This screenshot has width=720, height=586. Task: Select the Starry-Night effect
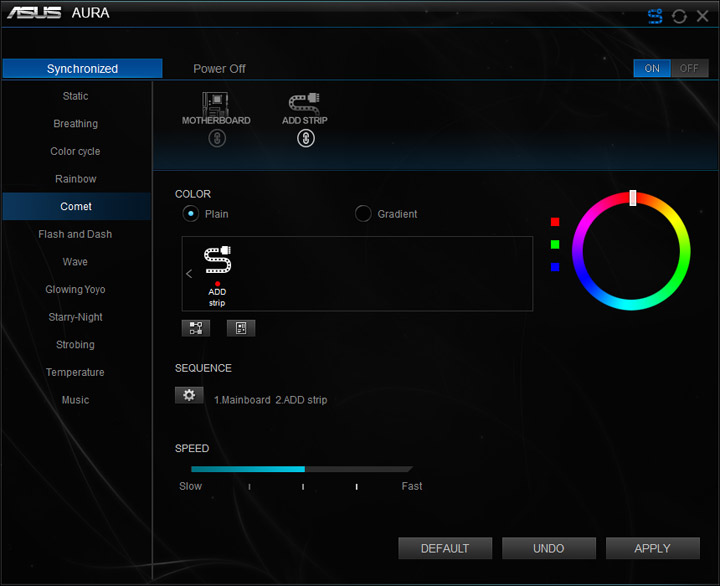(76, 317)
